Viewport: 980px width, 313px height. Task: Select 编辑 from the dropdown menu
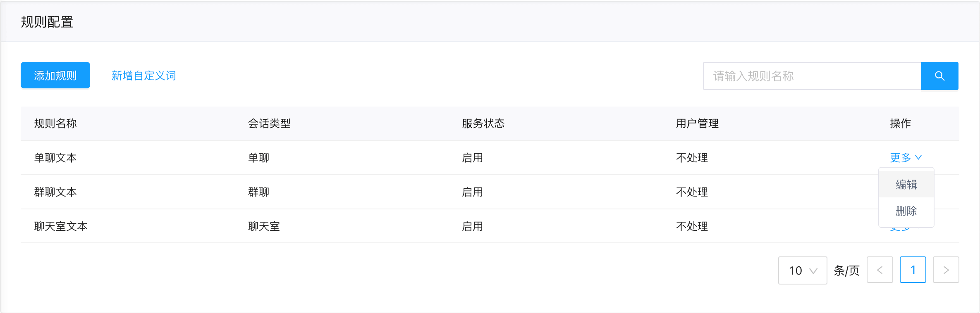pyautogui.click(x=906, y=184)
